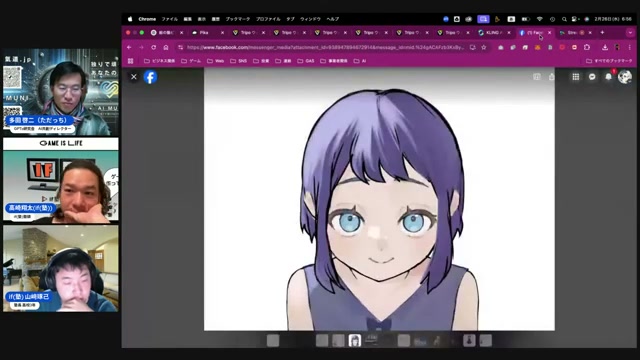This screenshot has width=640, height=360.
Task: Close the Facebook media viewer with X
Action: pyautogui.click(x=133, y=77)
